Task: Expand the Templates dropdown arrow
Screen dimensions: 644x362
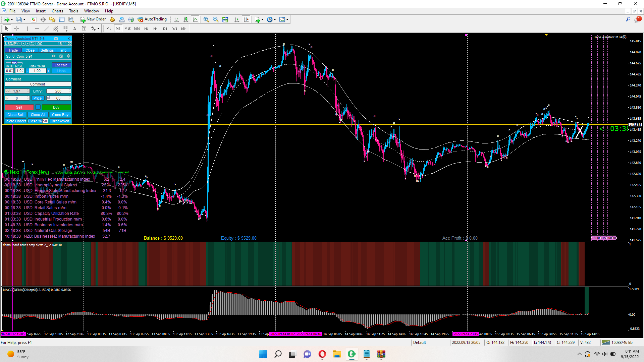Action: [x=287, y=19]
